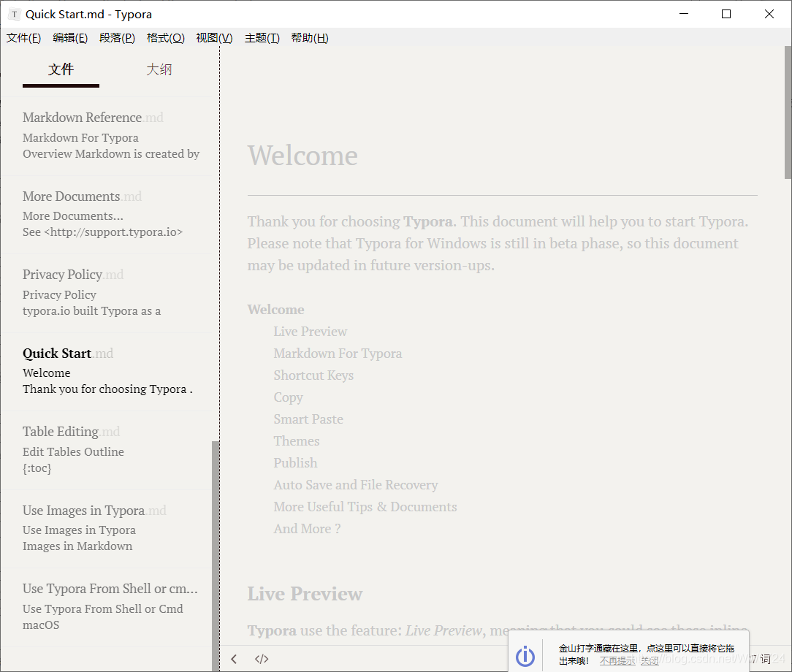
Task: Click the blue info icon in popup
Action: pyautogui.click(x=525, y=656)
